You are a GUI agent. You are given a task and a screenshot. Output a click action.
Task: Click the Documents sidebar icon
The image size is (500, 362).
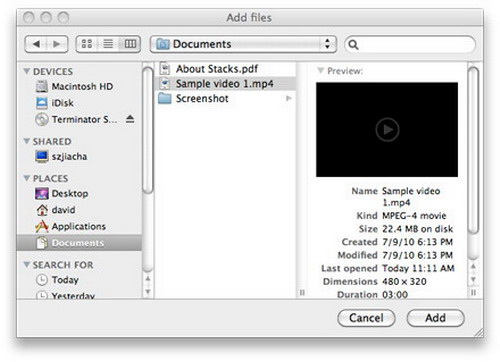42,243
